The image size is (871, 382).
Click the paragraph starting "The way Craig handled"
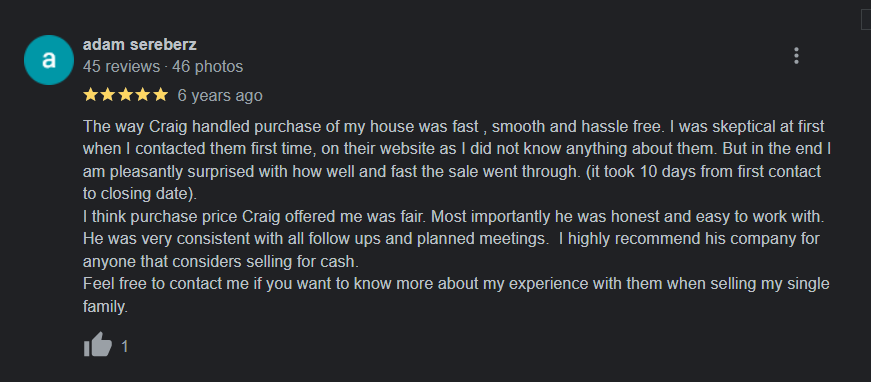[457, 160]
